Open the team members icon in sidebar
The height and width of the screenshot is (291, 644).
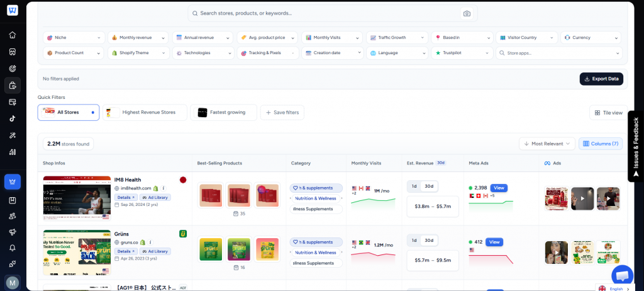tap(13, 216)
